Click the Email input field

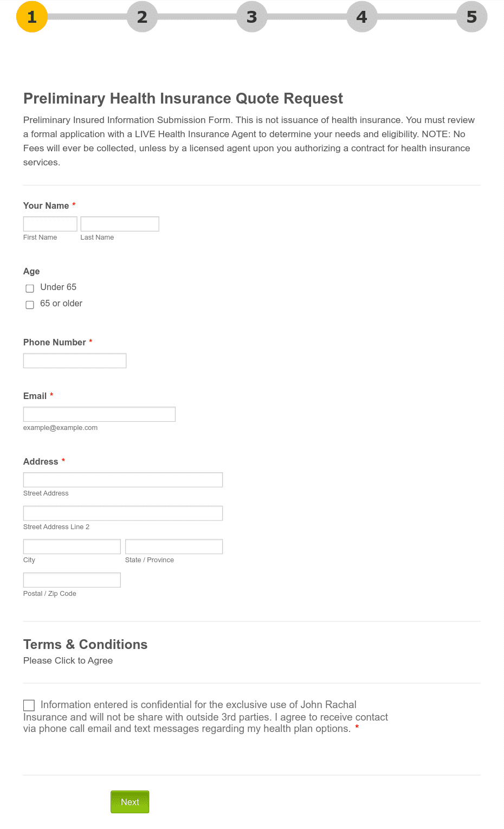(x=99, y=414)
